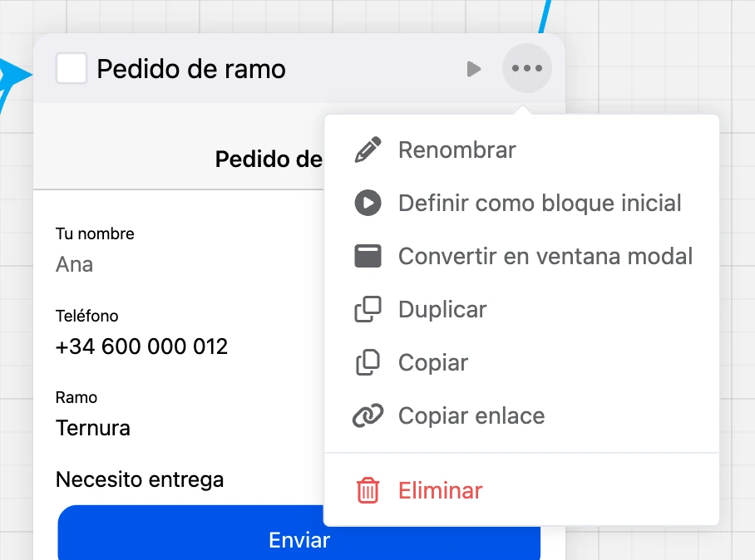Viewport: 755px width, 560px height.
Task: Click the Ramo label
Action: tap(76, 397)
